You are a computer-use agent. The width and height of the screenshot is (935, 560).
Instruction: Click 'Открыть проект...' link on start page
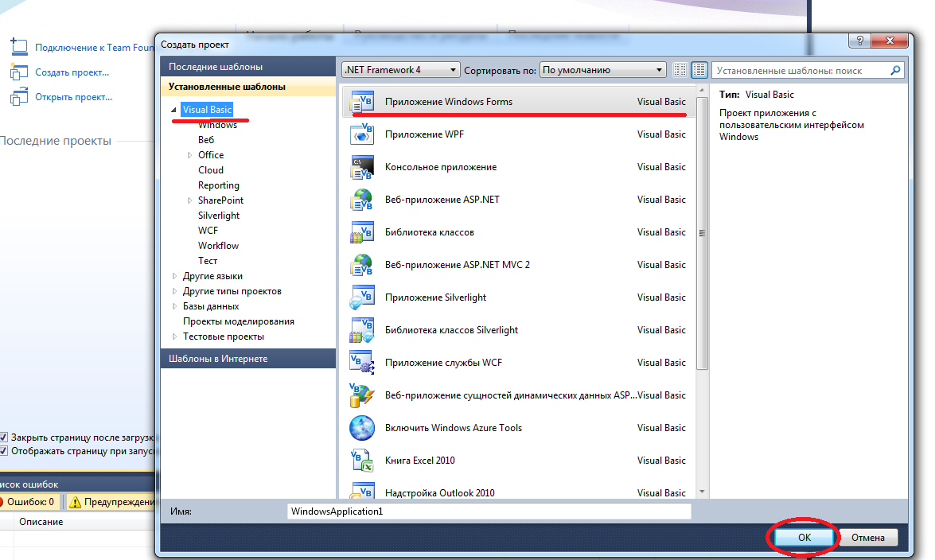pyautogui.click(x=73, y=96)
